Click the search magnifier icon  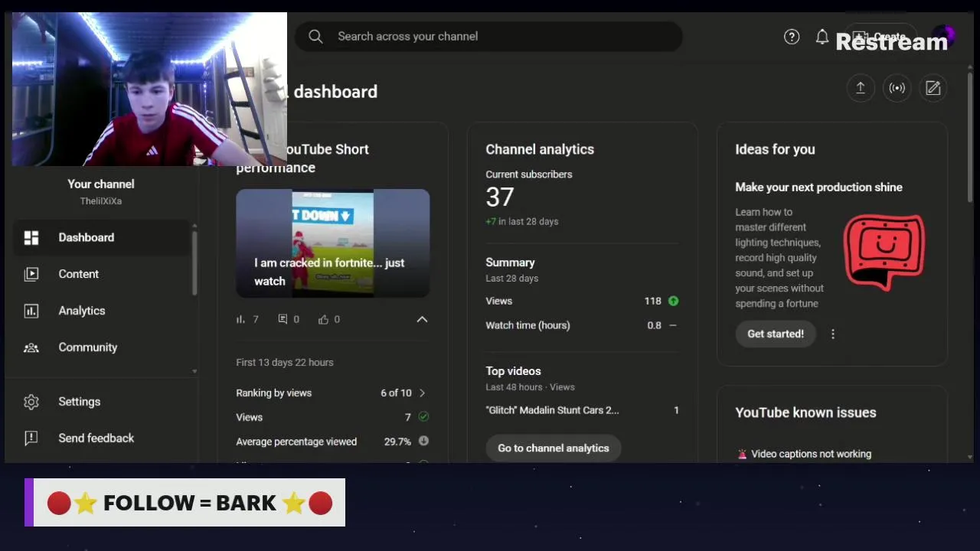[315, 36]
